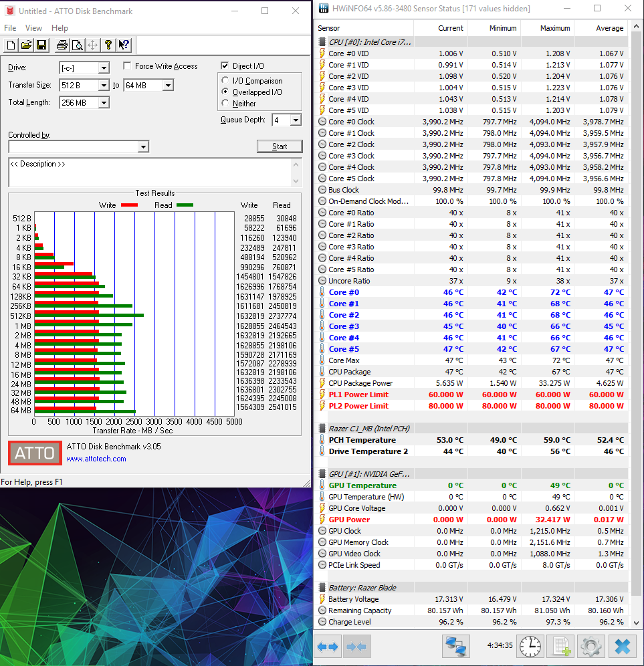Open the 64 MB upper transfer size dropdown

click(x=169, y=86)
